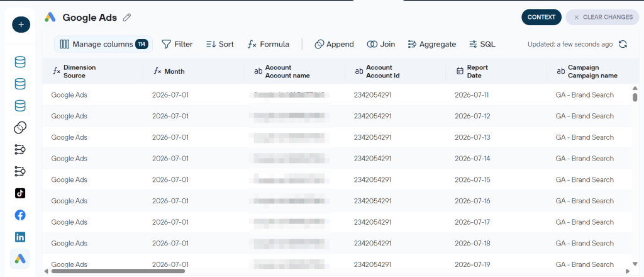Select the Google Ads icon in sidebar
This screenshot has height=277, width=644.
point(20,259)
